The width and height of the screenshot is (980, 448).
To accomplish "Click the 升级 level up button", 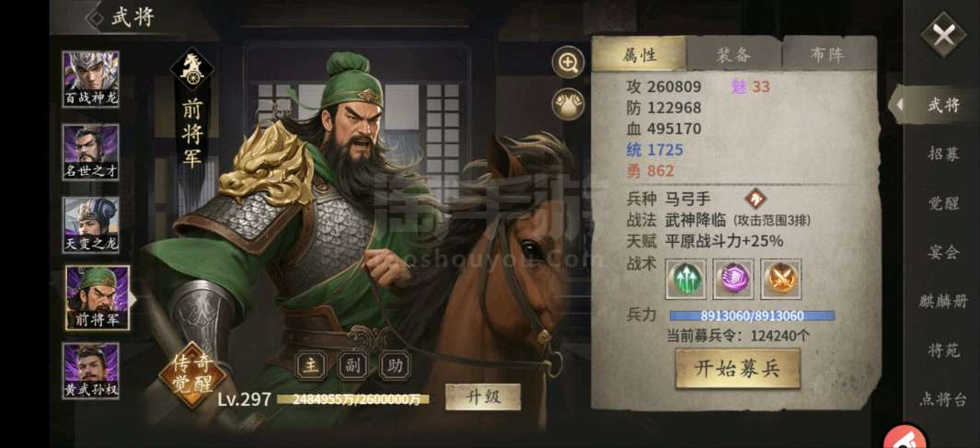I will [x=483, y=396].
